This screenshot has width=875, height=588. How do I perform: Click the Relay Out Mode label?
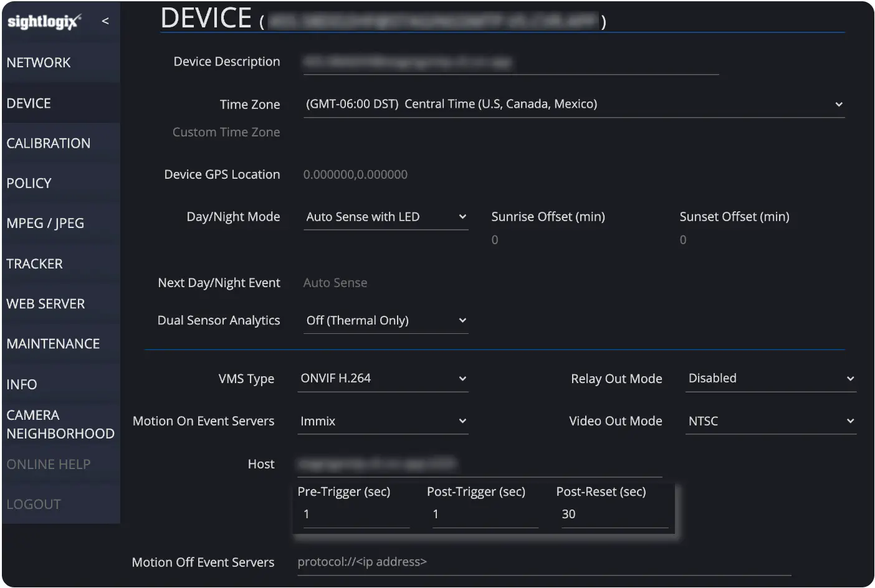pyautogui.click(x=616, y=379)
